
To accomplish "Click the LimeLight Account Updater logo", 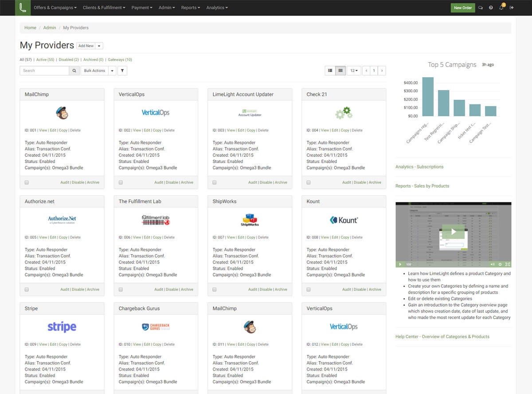I will (250, 113).
